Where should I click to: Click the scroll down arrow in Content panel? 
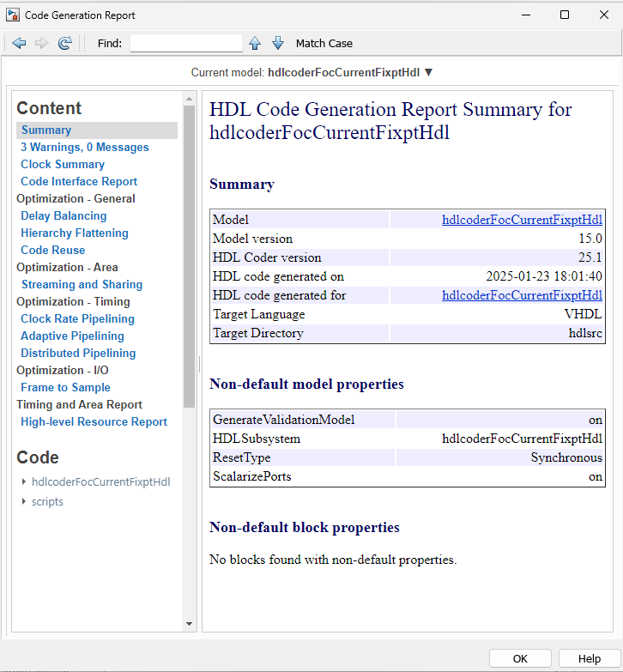(190, 624)
